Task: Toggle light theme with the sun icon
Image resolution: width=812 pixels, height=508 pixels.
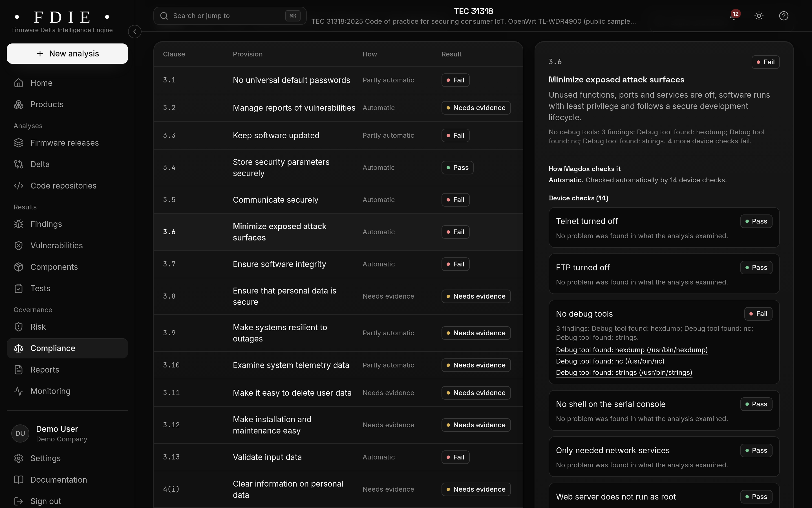Action: [x=759, y=16]
